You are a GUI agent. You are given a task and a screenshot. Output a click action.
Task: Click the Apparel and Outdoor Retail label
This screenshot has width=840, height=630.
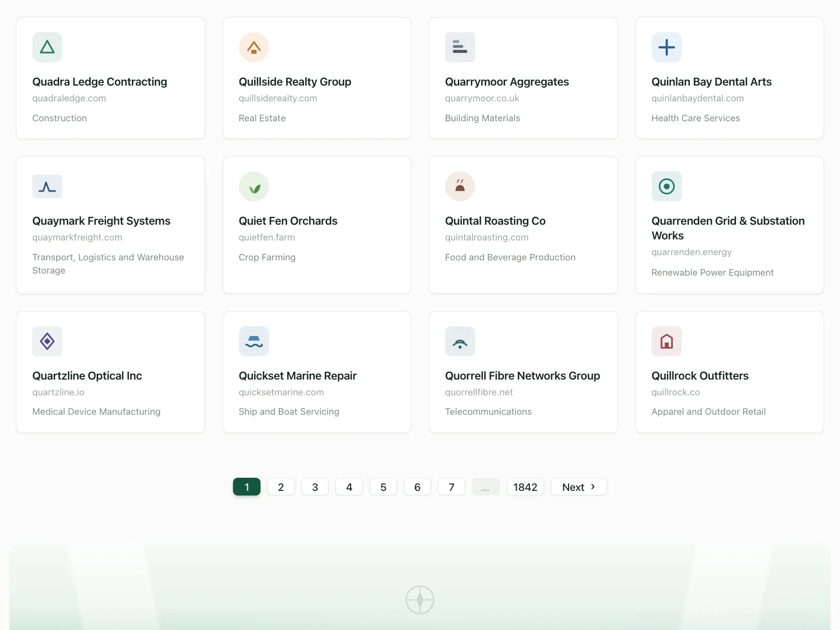click(x=708, y=412)
